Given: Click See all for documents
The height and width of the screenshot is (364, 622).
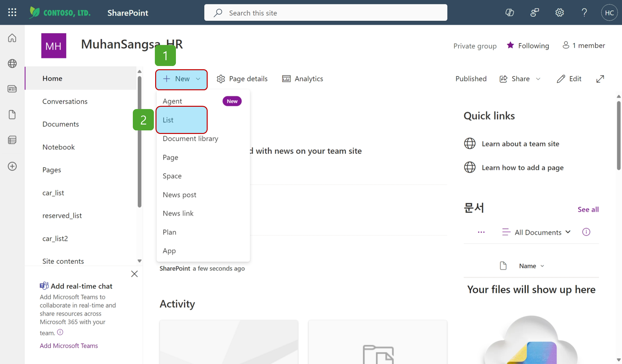Looking at the screenshot, I should click(588, 209).
